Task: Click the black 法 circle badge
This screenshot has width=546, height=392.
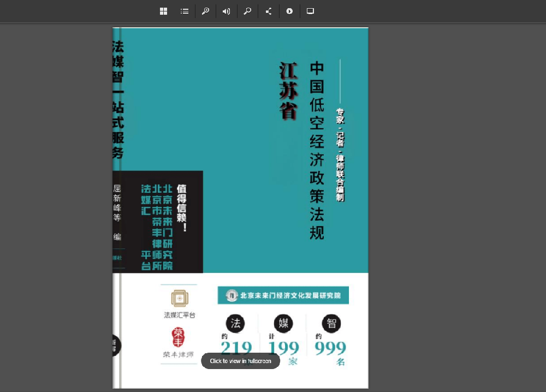Action: click(235, 323)
